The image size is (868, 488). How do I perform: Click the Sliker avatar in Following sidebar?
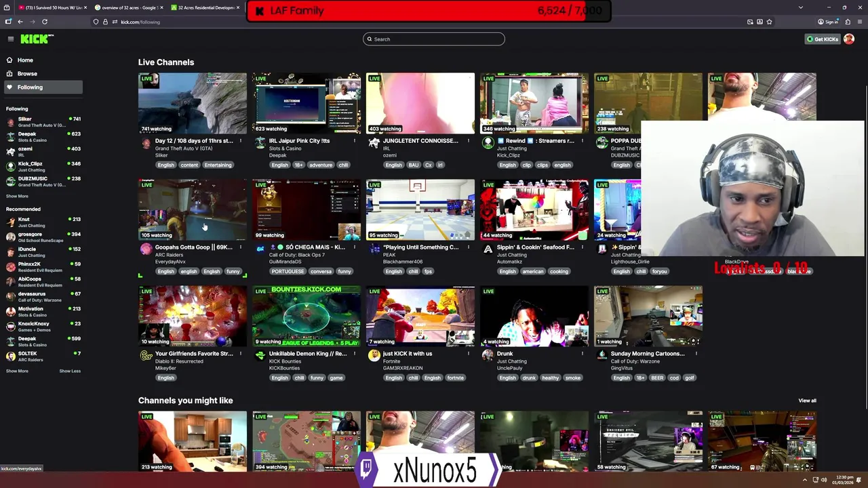(10, 122)
